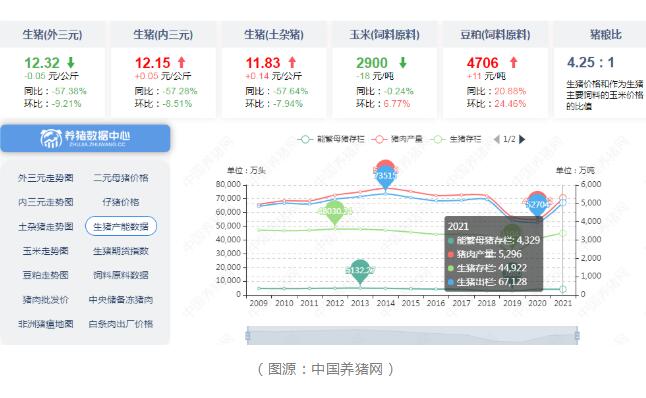Go to next legend page arrow

(522, 139)
